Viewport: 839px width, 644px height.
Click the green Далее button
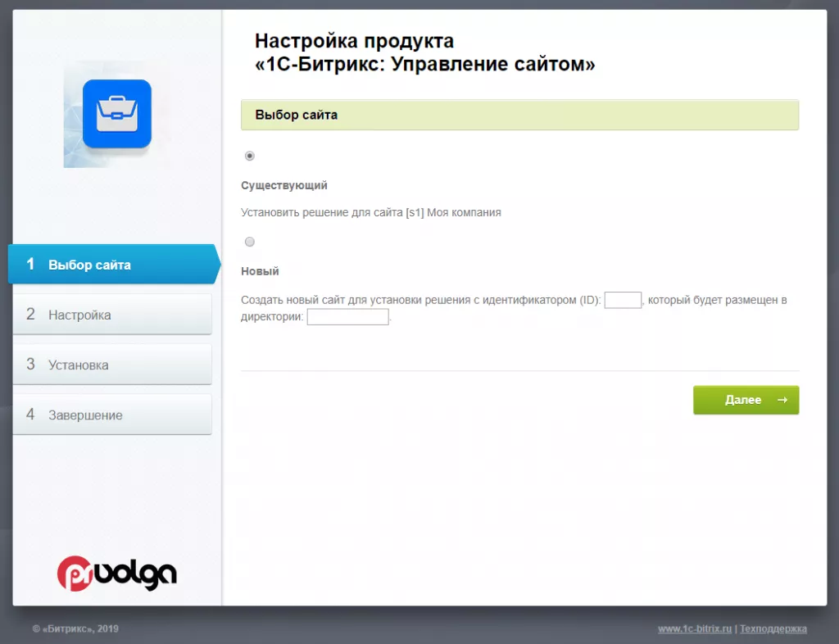click(x=746, y=400)
